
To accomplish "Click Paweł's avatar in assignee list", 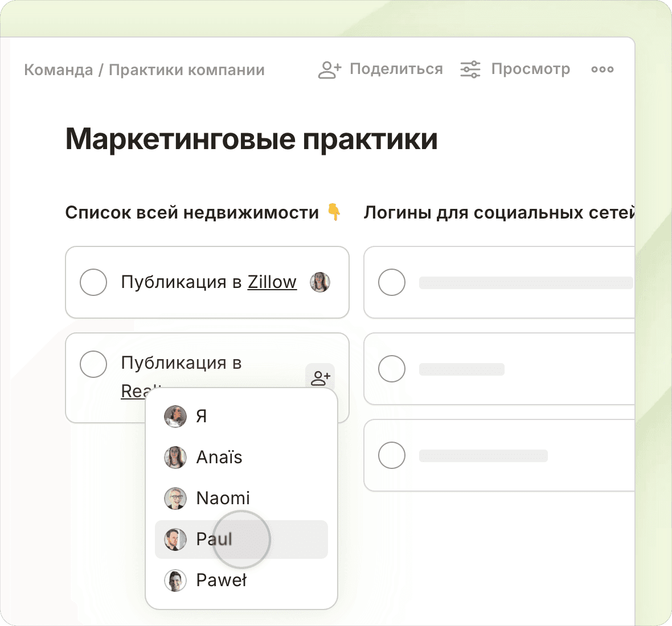I will 175,580.
